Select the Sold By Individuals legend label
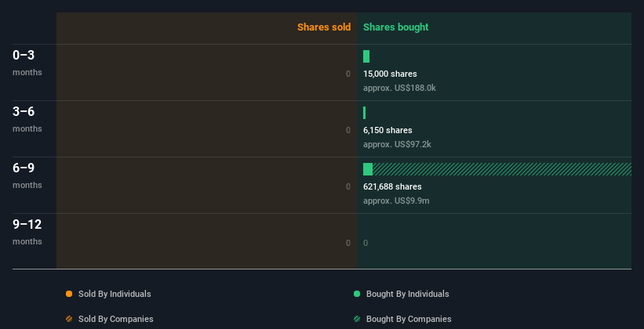Screen dimensions: 644x329 [115, 294]
